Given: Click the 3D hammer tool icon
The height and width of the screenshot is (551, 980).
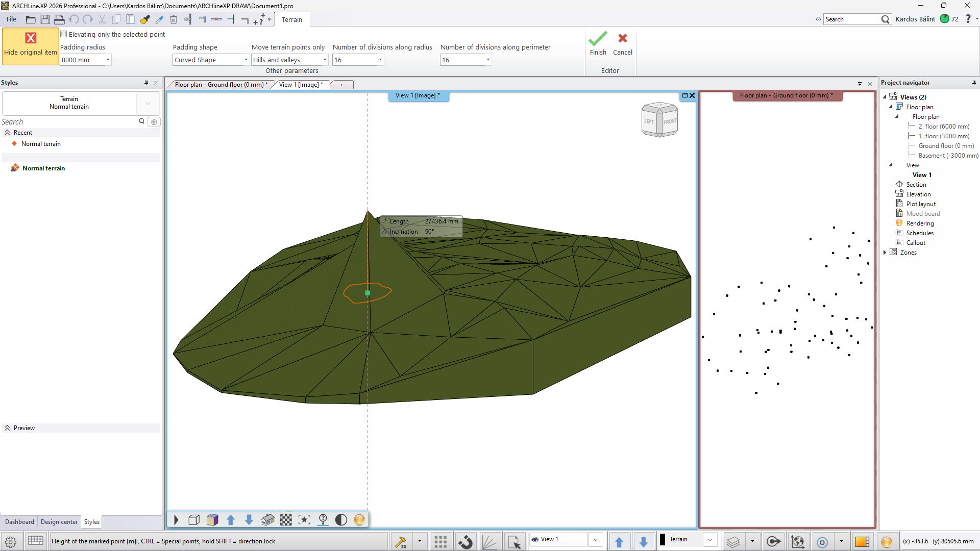Looking at the screenshot, I should [x=401, y=541].
